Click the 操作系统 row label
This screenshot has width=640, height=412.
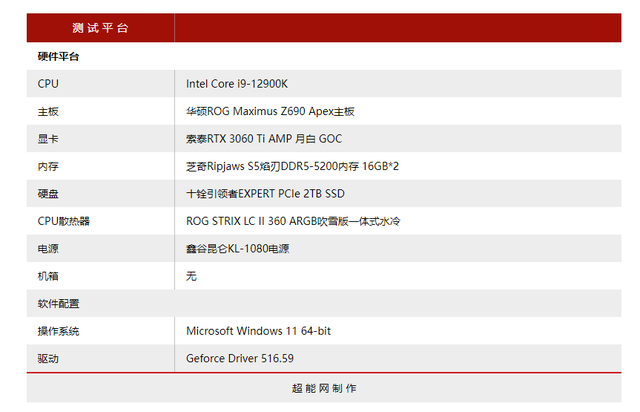pos(58,331)
